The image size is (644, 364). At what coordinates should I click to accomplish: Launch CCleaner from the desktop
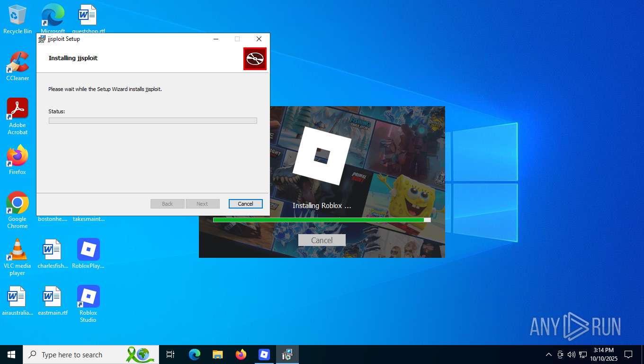[x=18, y=66]
